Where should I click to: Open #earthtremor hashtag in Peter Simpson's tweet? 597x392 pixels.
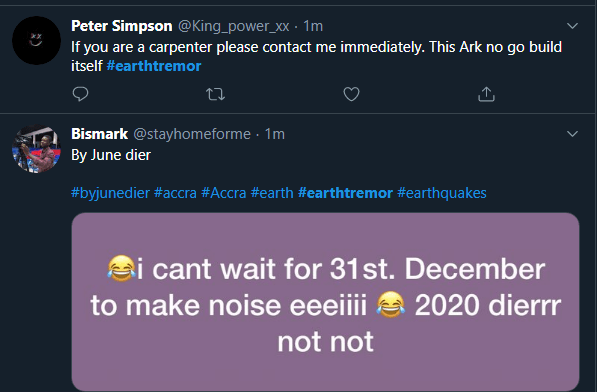click(154, 66)
